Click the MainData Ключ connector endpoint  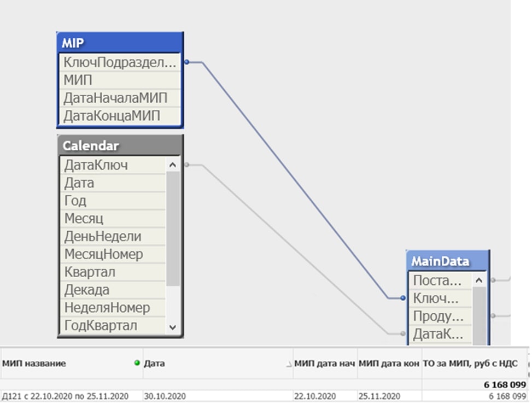click(403, 298)
